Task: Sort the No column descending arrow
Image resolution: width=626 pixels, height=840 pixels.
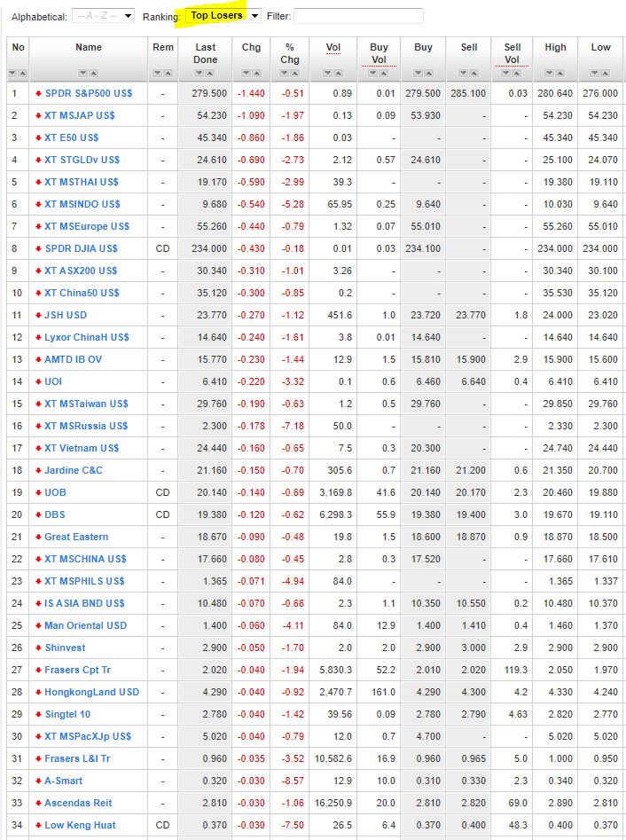Action: [12, 74]
